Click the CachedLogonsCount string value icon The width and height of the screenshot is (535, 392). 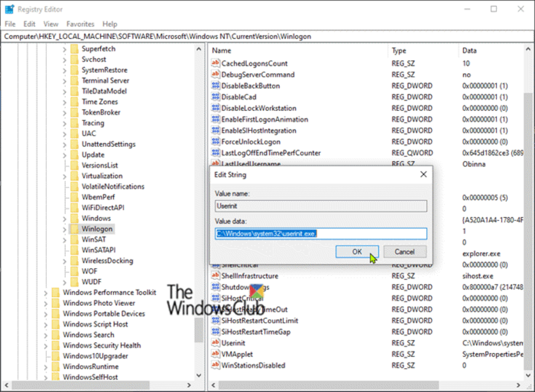click(x=216, y=63)
